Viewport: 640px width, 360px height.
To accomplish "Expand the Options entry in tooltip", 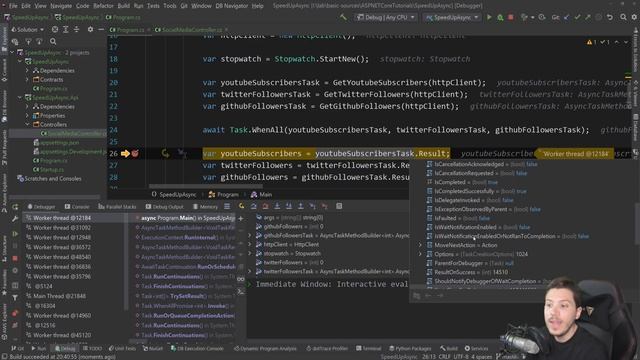I will click(420, 254).
